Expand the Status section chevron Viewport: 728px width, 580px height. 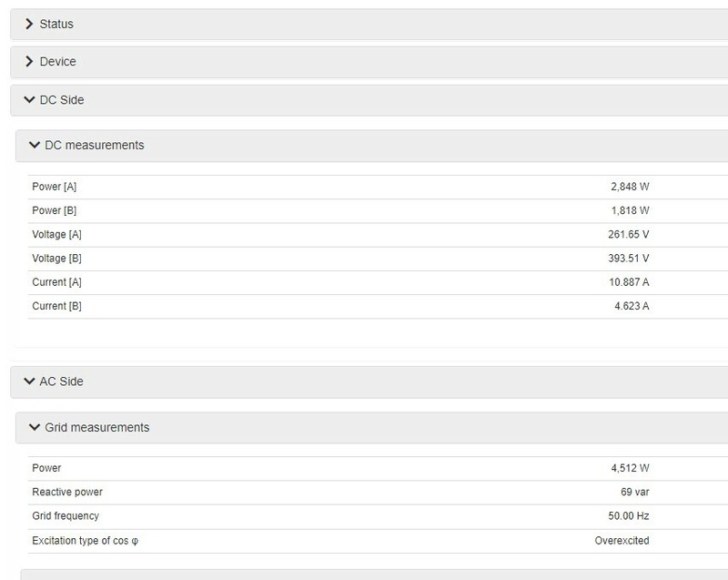pos(30,24)
